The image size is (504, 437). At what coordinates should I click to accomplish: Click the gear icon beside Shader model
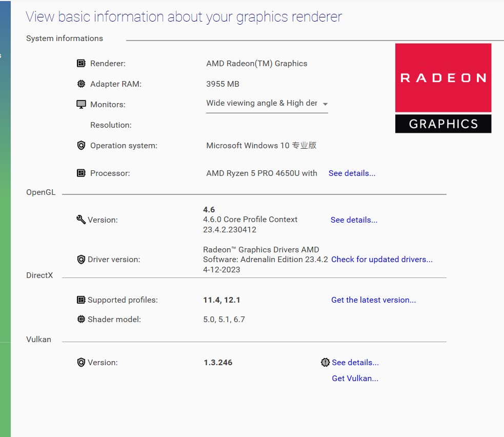[81, 319]
